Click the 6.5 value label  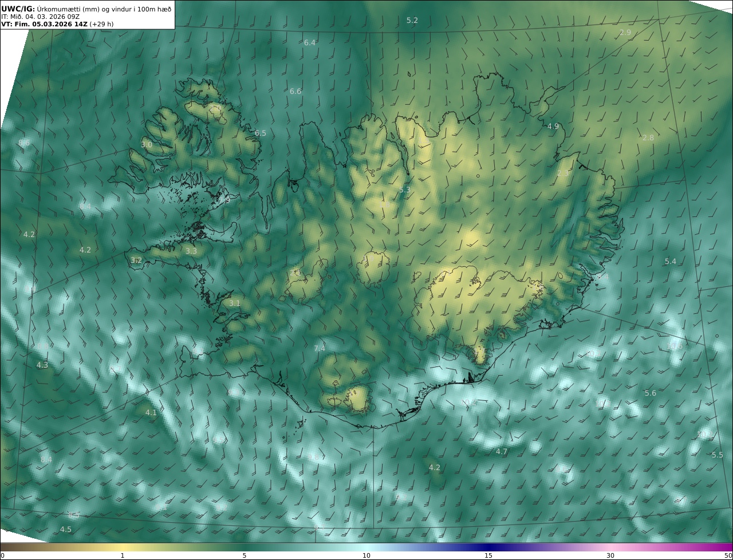261,133
